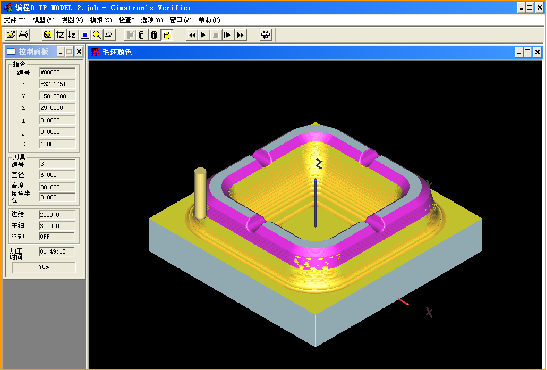Click the cylinder-shaped toolbar icon
Screen dimensions: 547x370
pos(154,35)
